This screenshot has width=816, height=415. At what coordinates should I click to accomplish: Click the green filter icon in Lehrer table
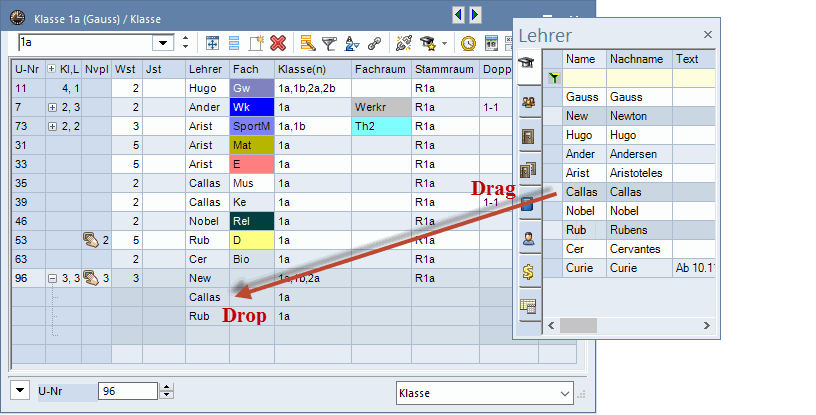(554, 78)
